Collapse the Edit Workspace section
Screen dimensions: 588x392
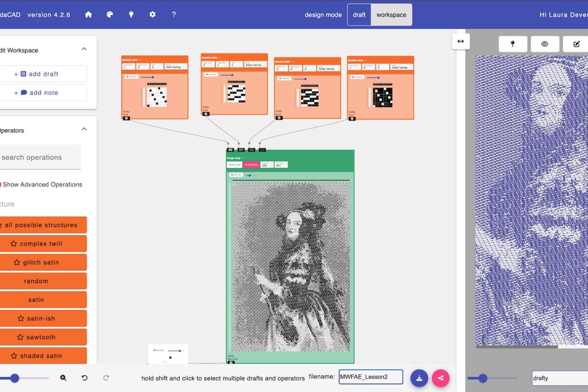click(84, 49)
